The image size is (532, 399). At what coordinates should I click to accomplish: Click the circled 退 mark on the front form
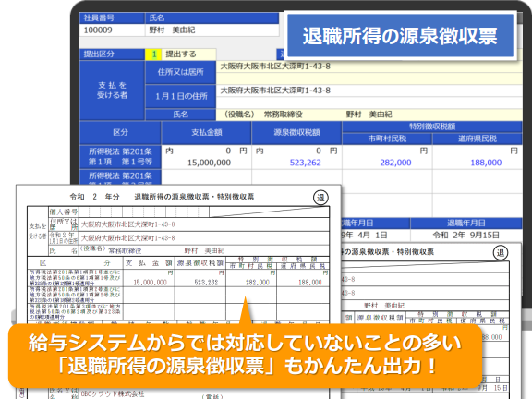coord(320,198)
